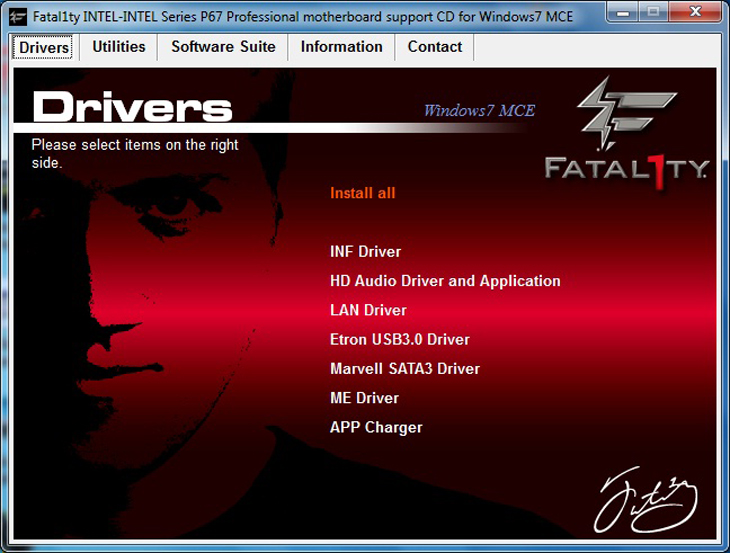Select HD Audio Driver and Application

[x=445, y=281]
